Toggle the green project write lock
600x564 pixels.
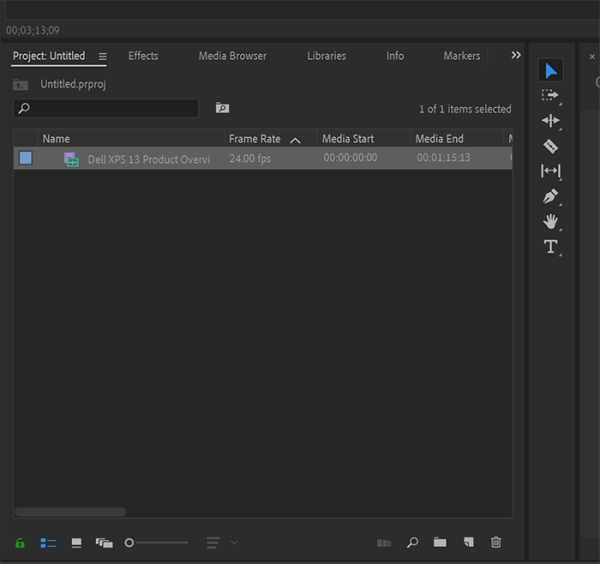pos(20,543)
